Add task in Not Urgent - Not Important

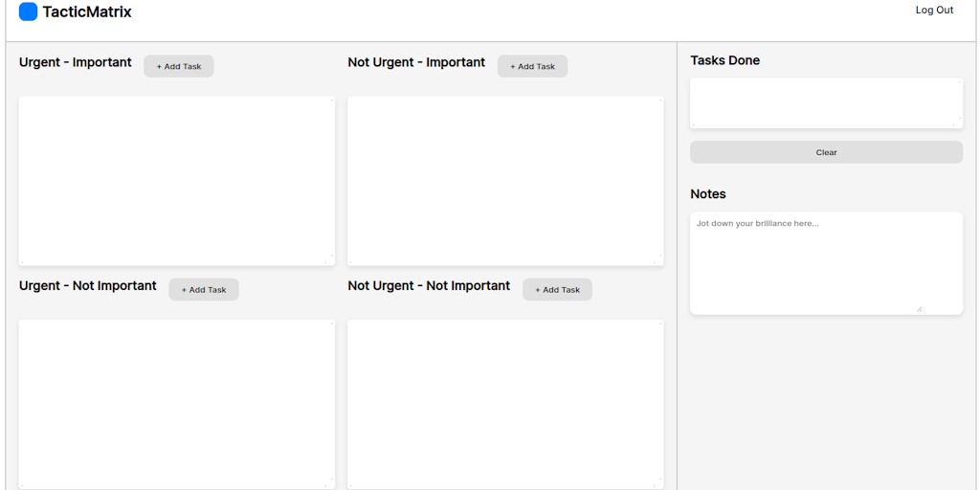pos(557,289)
